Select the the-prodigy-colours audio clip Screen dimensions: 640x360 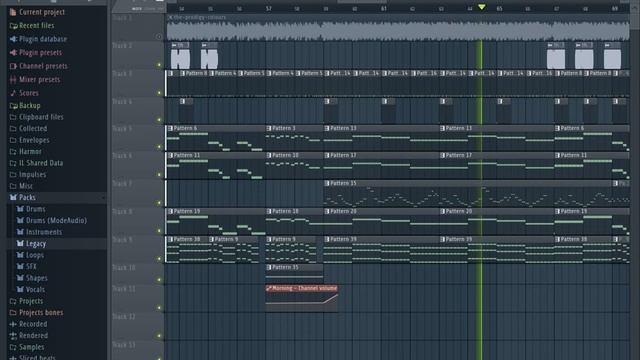tap(398, 27)
